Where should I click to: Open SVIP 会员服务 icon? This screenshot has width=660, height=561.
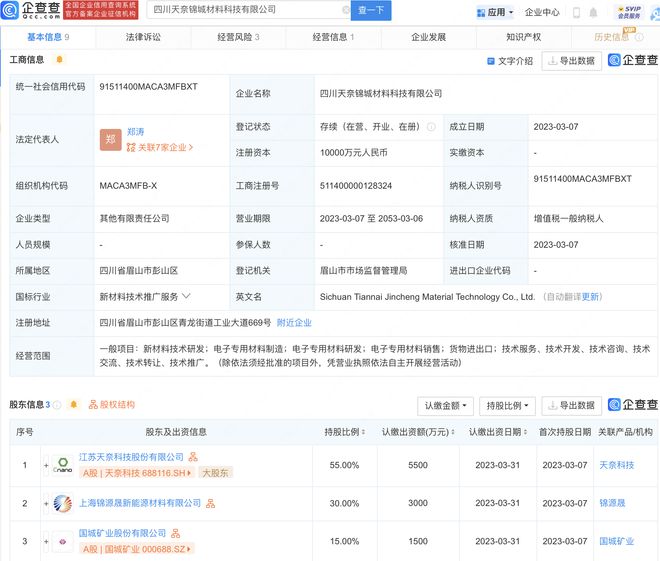pyautogui.click(x=629, y=12)
